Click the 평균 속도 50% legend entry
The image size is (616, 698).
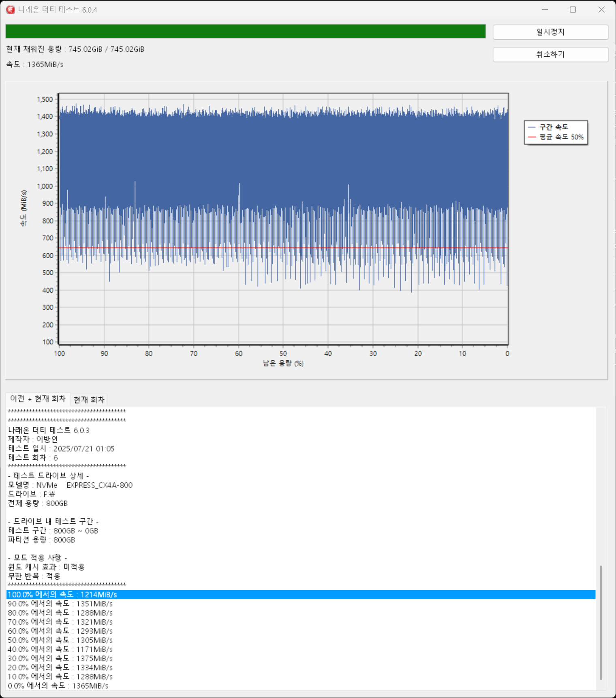click(x=556, y=137)
